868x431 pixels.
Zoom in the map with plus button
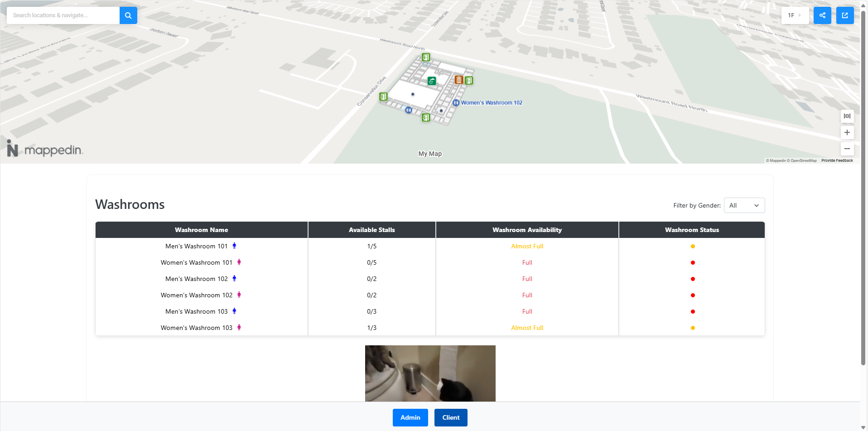click(847, 132)
